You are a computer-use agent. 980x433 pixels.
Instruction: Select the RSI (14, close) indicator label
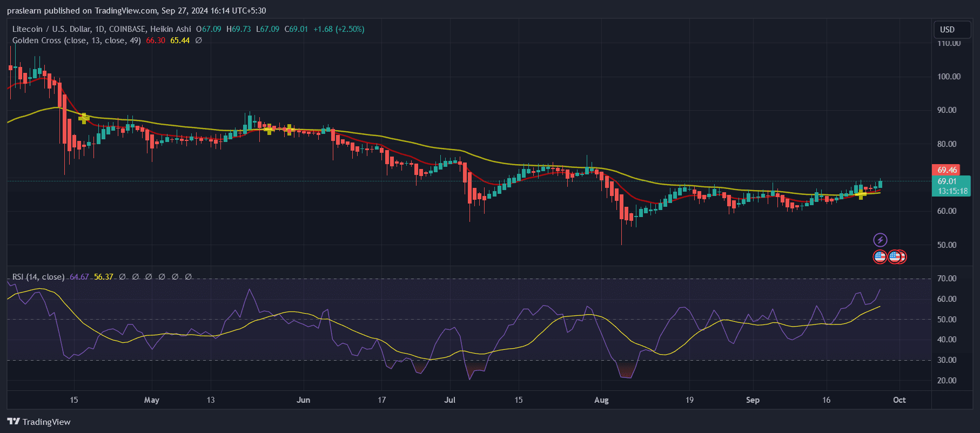coord(38,277)
